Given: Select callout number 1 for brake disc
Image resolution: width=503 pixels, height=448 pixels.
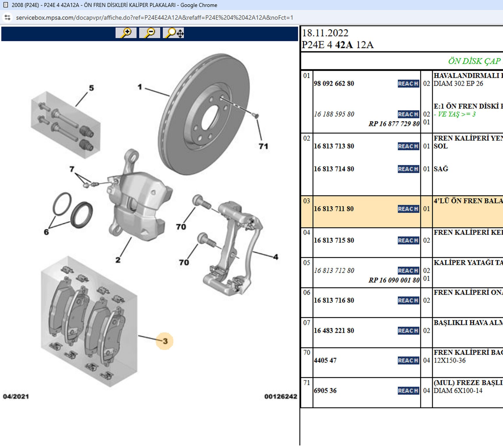Looking at the screenshot, I should point(140,87).
